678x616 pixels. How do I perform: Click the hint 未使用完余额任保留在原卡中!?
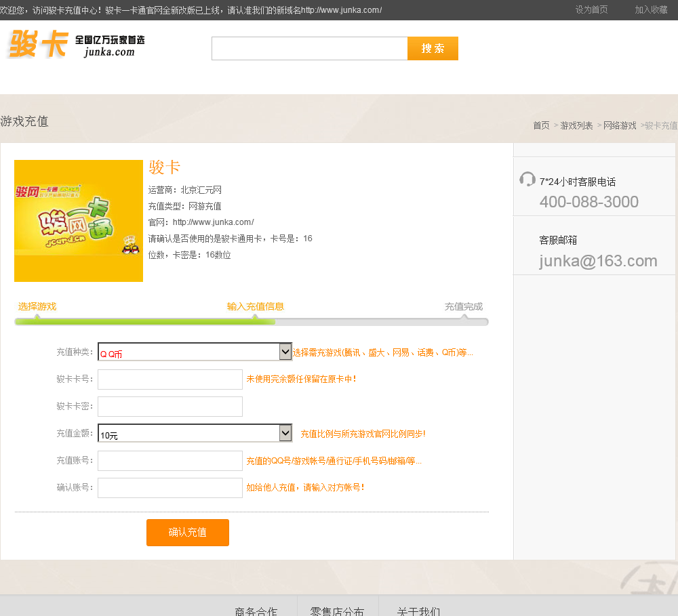tap(302, 379)
